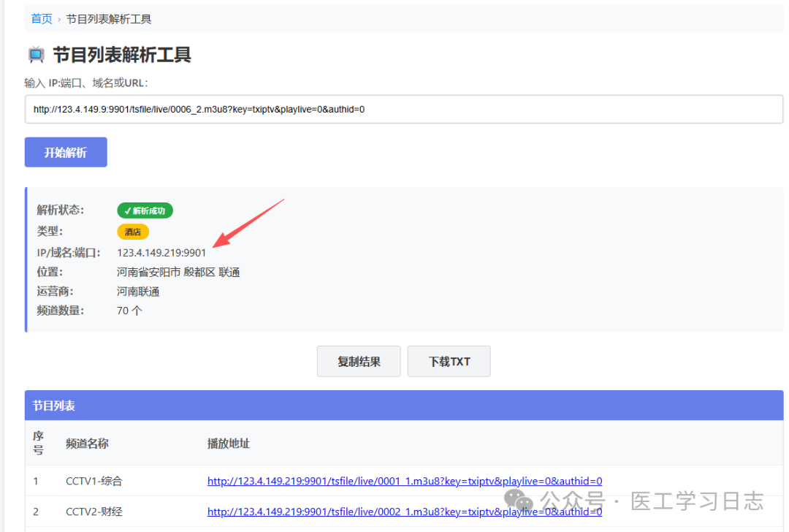Click the 频道名称 column header
Screen dimensions: 789x532
click(87, 444)
